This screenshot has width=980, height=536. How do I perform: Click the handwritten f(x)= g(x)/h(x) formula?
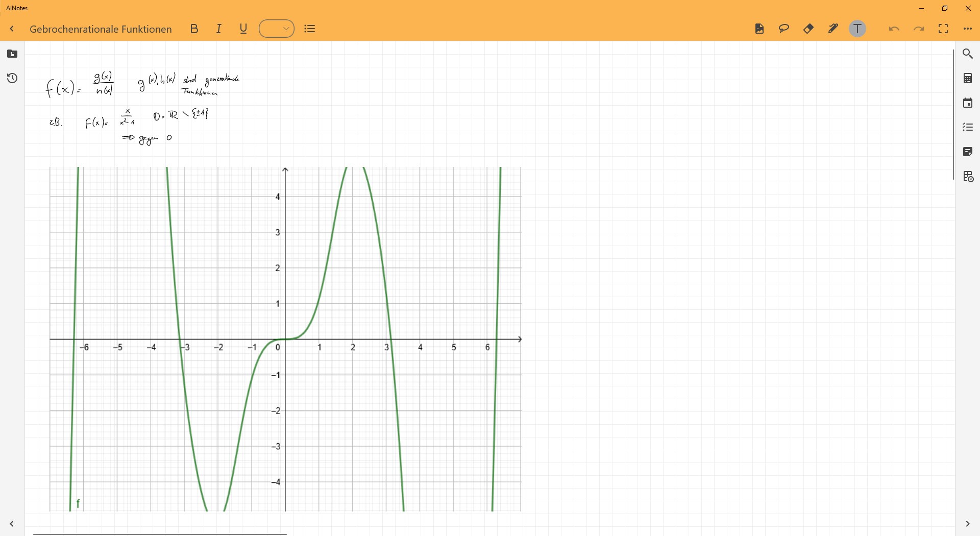tap(80, 84)
